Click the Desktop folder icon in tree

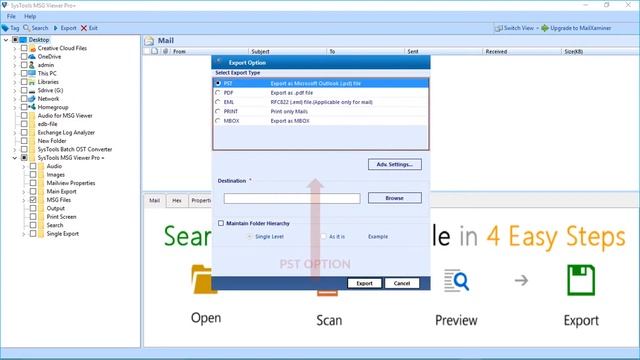(23, 40)
